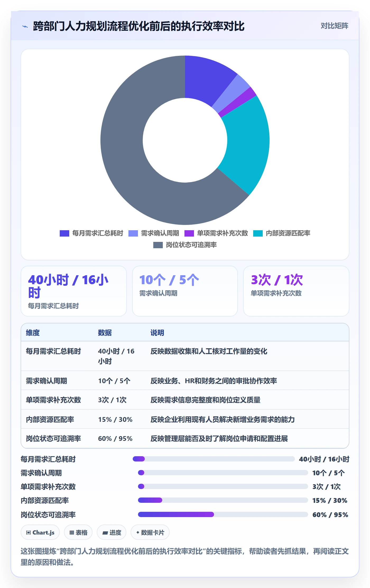Click the square icon in Chart.js chip
This screenshot has width=370, height=588.
coord(29,532)
